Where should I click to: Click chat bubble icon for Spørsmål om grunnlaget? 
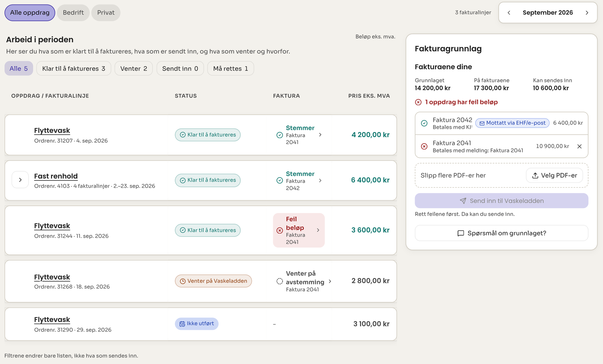460,233
